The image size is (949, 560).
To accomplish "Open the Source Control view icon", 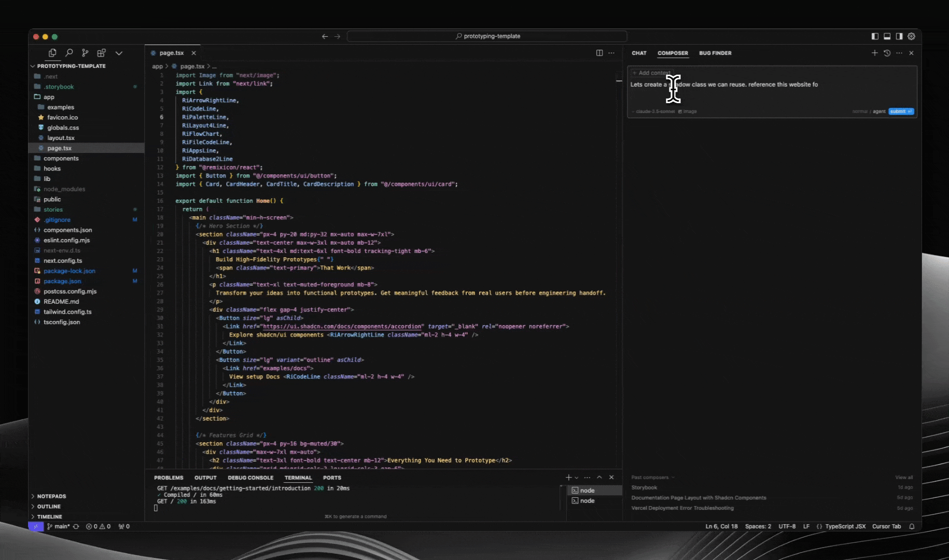I will point(85,53).
